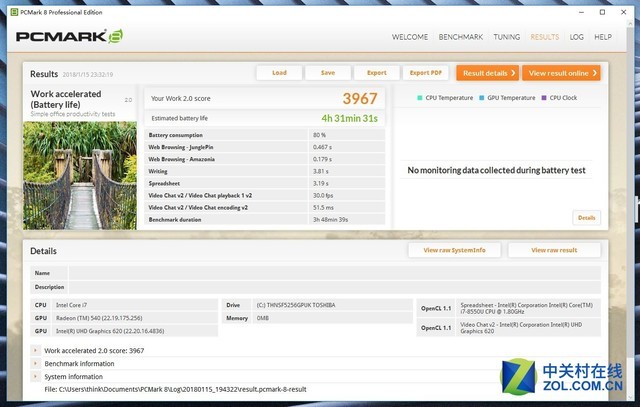640x407 pixels.
Task: Click View raw result button
Action: pyautogui.click(x=554, y=250)
